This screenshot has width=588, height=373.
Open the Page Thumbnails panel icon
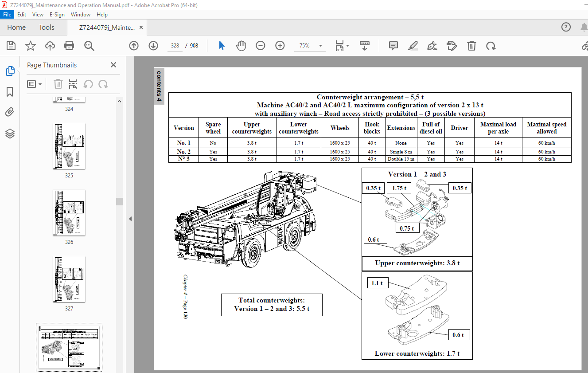pos(10,71)
